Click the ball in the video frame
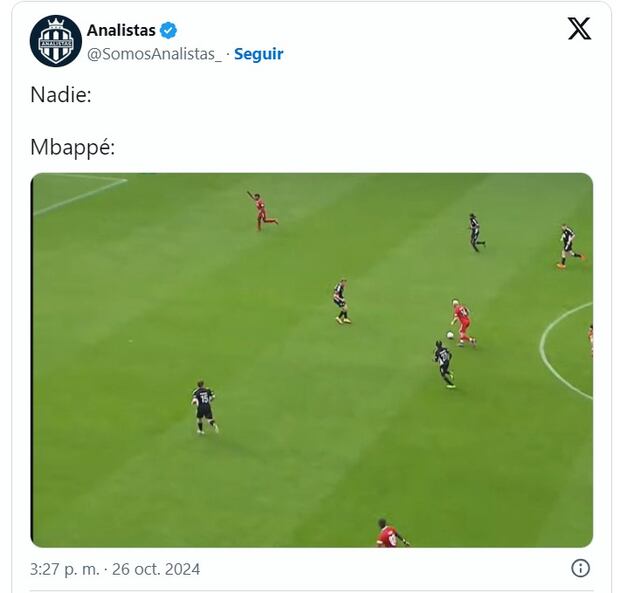Screen dimensions: 620x593 [x=450, y=335]
